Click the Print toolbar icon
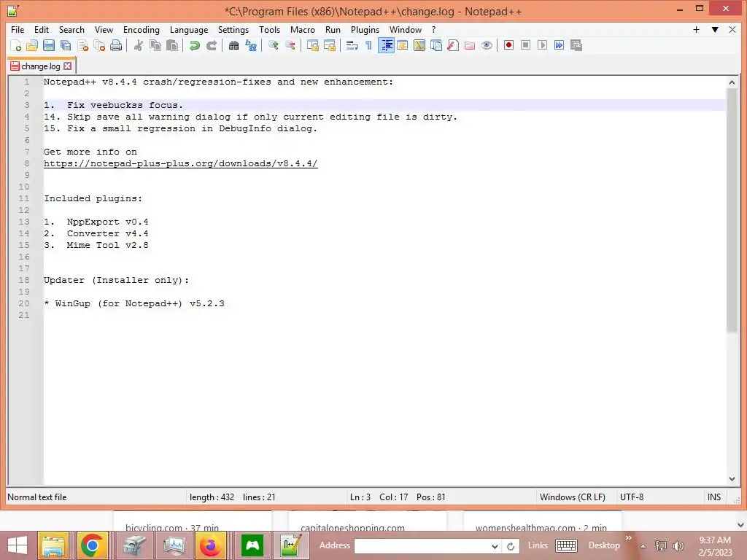The width and height of the screenshot is (747, 560). pos(116,45)
